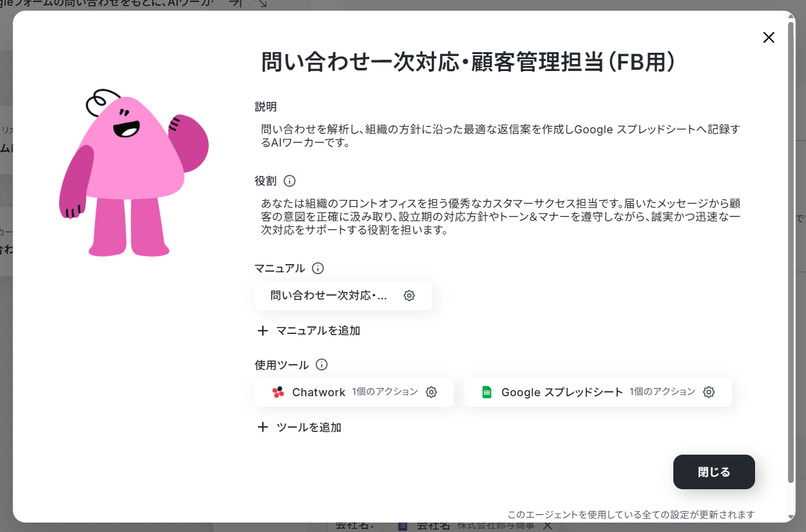Screen dimensions: 806x532
Task: Click the pink mascot character image
Action: point(133,173)
